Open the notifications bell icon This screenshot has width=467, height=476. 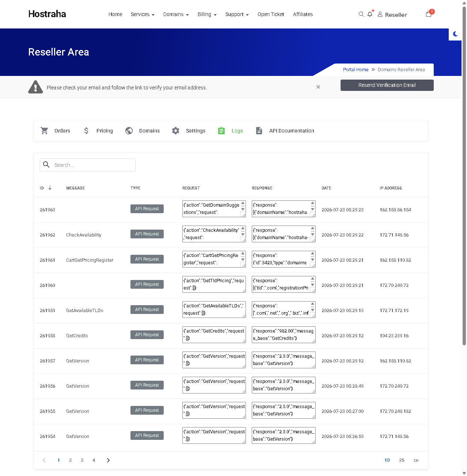tap(370, 14)
